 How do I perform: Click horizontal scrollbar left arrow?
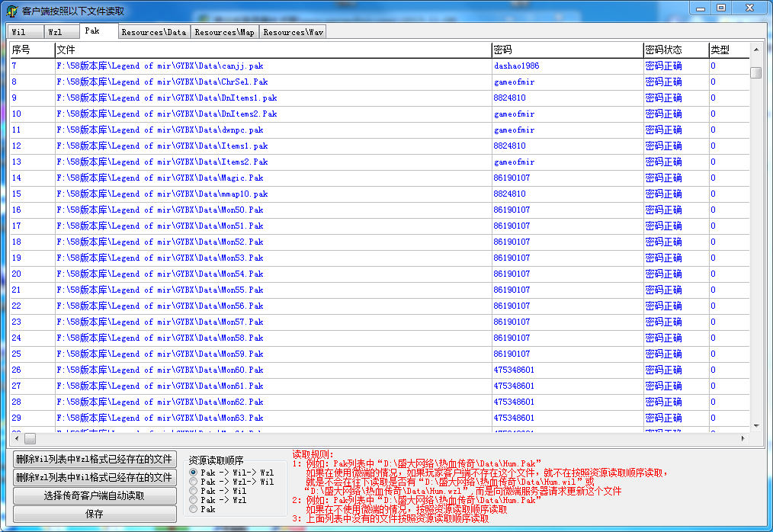pyautogui.click(x=17, y=438)
